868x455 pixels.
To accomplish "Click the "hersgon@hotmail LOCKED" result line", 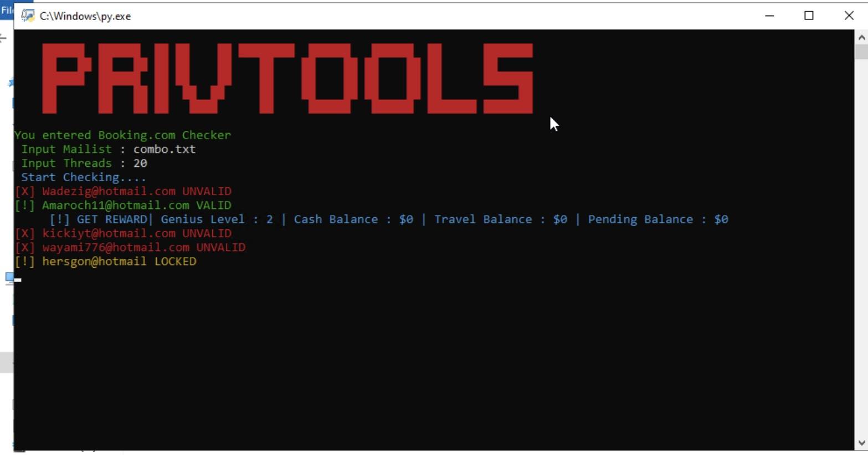I will click(x=106, y=262).
